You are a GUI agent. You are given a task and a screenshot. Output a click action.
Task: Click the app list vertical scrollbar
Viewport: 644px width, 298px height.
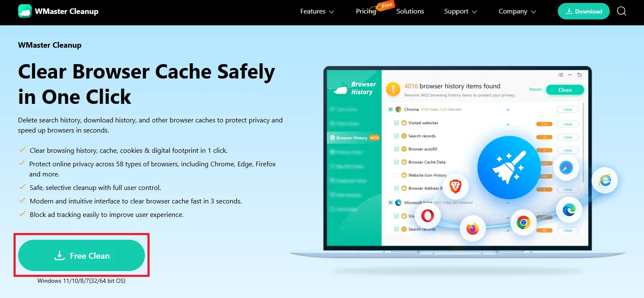583,142
